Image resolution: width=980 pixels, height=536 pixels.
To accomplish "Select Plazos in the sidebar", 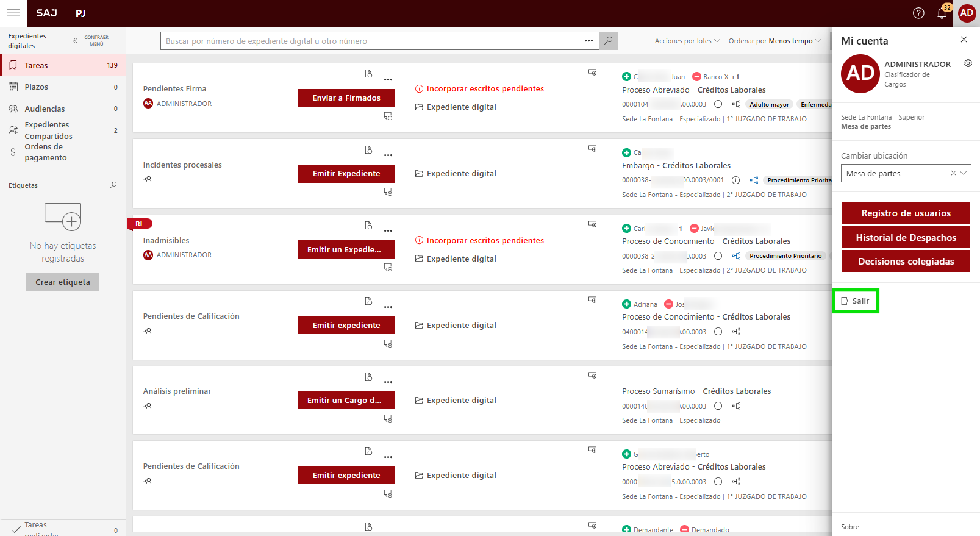I will (x=37, y=87).
